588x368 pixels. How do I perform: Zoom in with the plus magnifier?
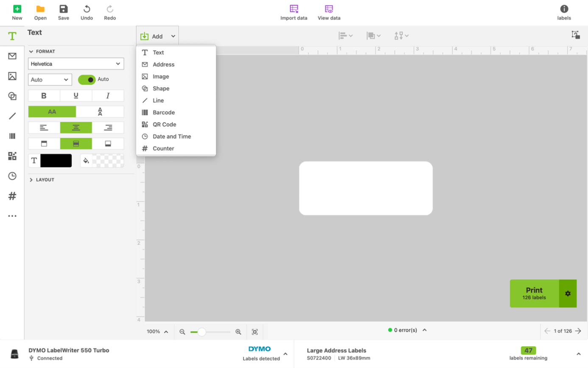tap(238, 331)
